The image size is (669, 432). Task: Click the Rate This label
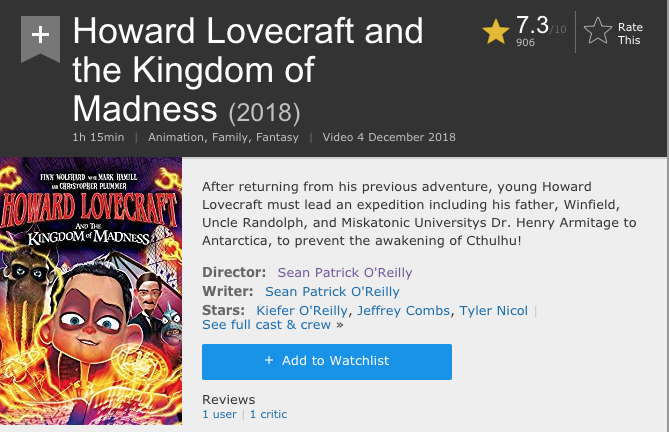click(x=630, y=34)
